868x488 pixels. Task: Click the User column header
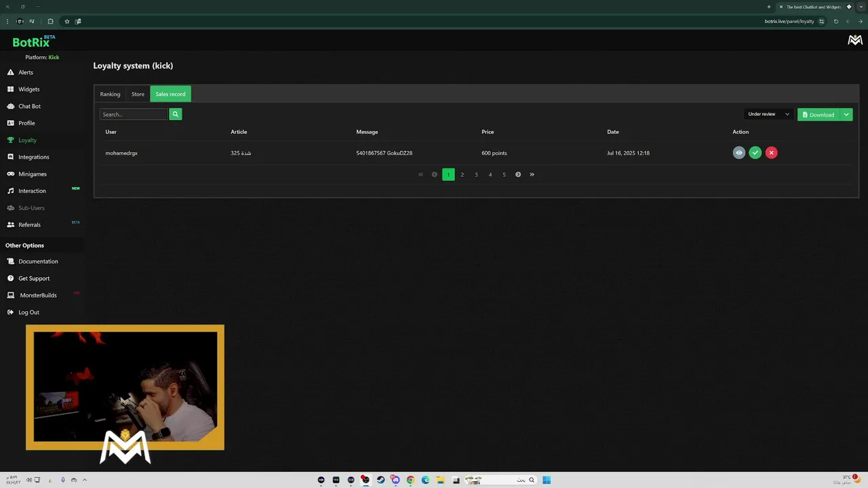coord(111,132)
